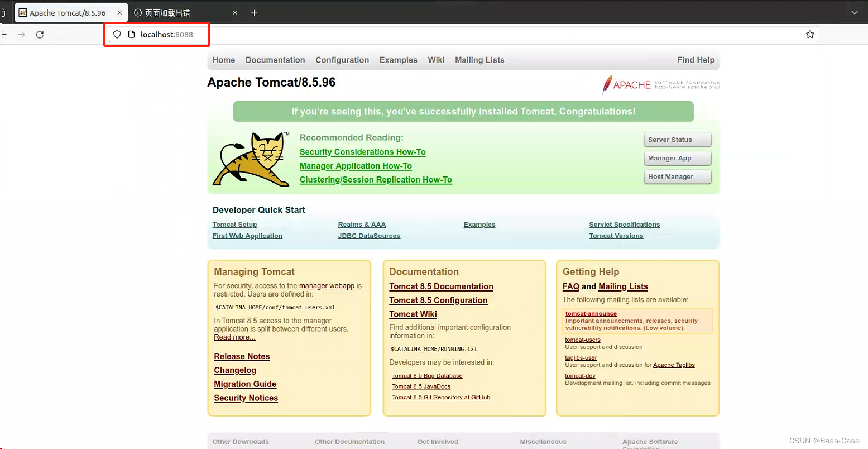The height and width of the screenshot is (449, 868).
Task: Open the taglibs-user mailing list link
Action: [581, 358]
